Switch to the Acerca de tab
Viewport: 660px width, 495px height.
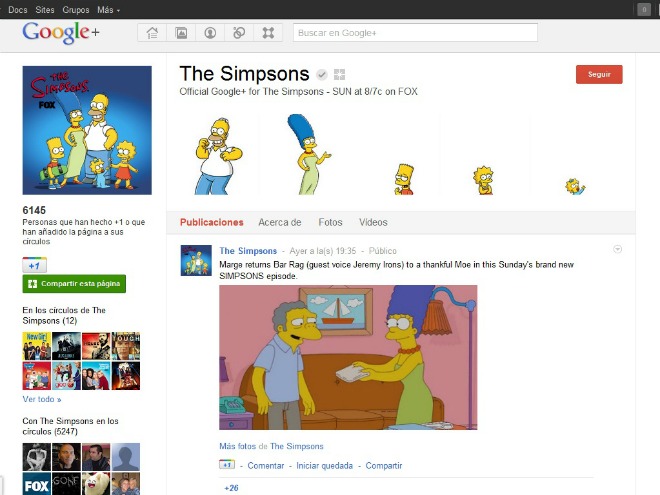(x=280, y=222)
